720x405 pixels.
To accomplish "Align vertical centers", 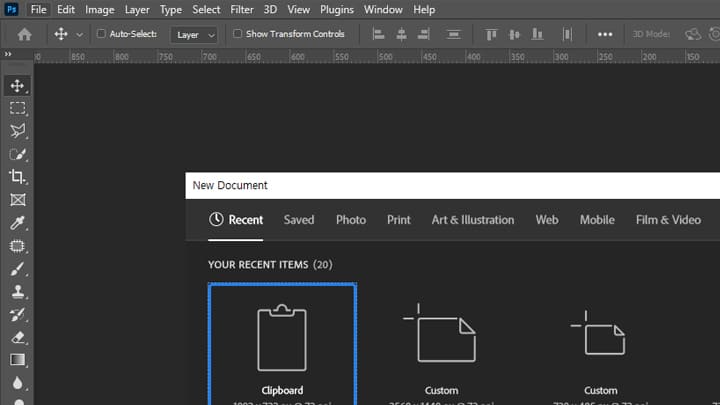I will click(514, 34).
